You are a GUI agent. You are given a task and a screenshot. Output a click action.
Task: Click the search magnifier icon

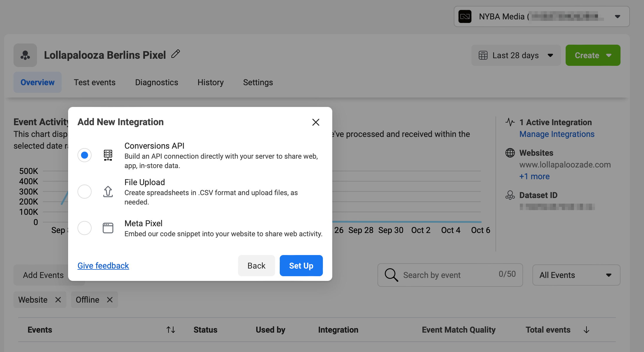coord(392,275)
